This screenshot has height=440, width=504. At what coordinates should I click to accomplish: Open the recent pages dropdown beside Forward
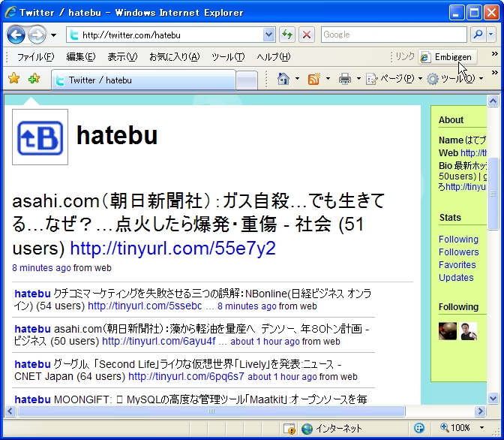coord(54,35)
